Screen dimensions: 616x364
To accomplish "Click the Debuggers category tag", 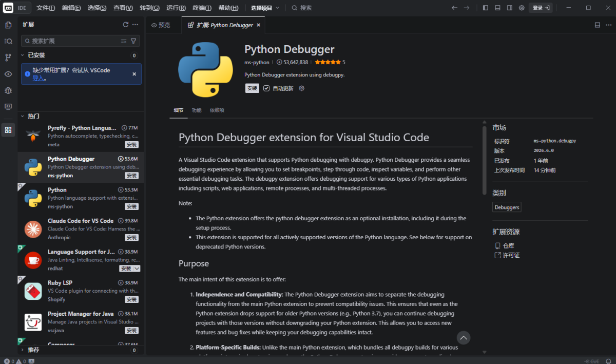I will 507,207.
